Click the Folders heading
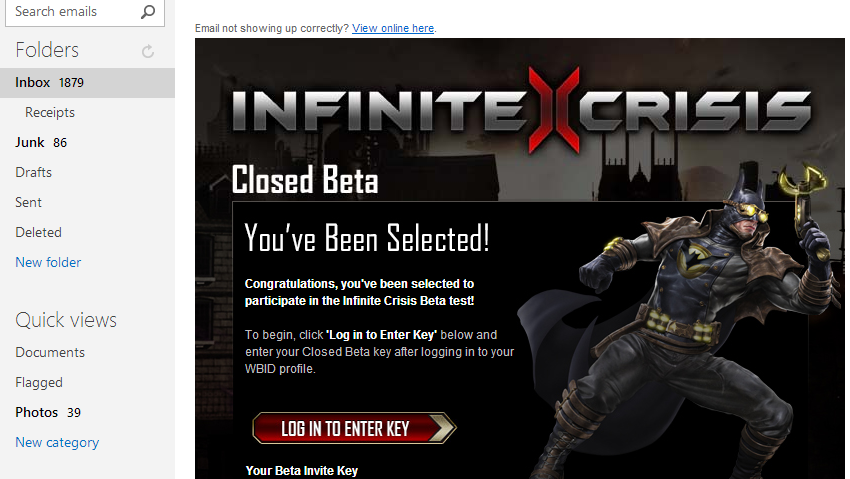 click(47, 50)
